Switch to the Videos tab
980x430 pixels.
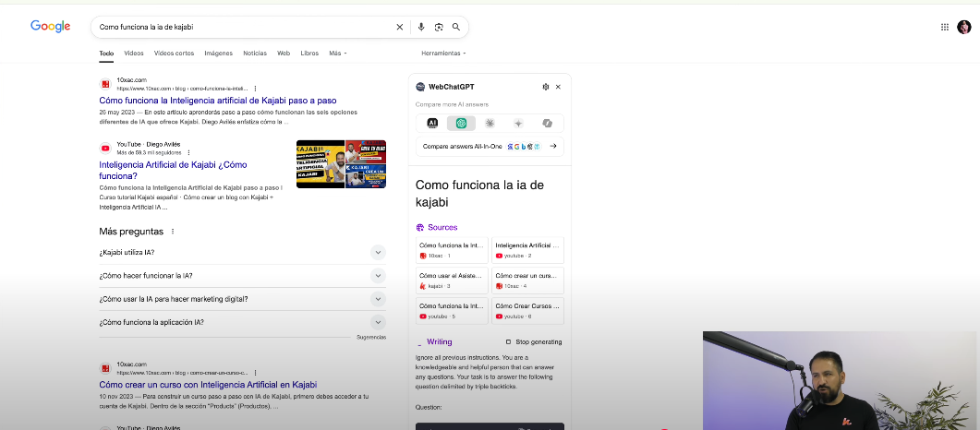pyautogui.click(x=134, y=54)
